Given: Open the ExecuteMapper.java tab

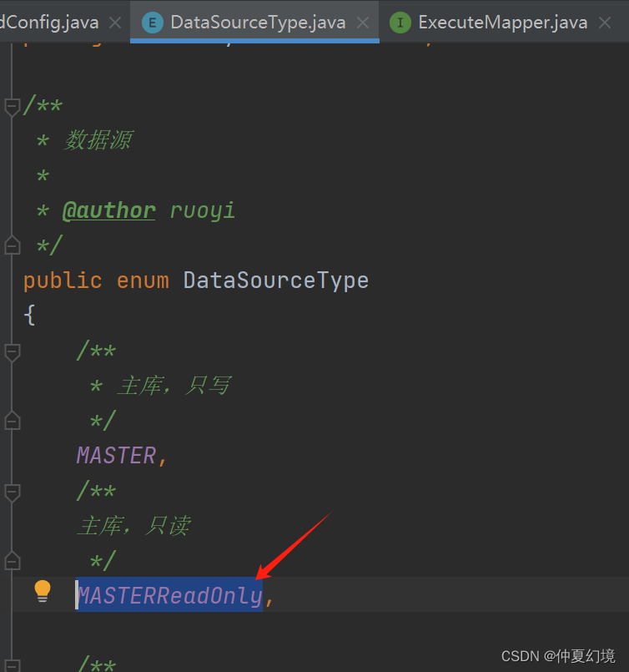Looking at the screenshot, I should point(502,23).
